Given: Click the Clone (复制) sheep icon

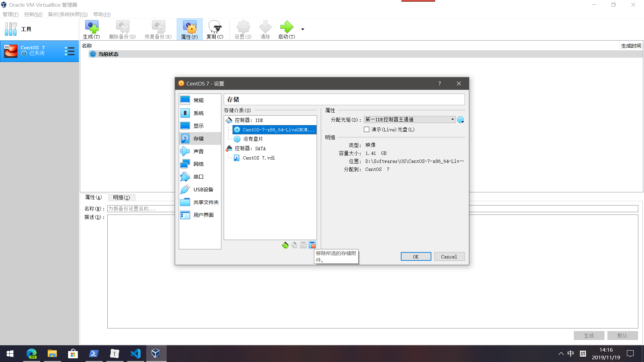Looking at the screenshot, I should [x=215, y=27].
